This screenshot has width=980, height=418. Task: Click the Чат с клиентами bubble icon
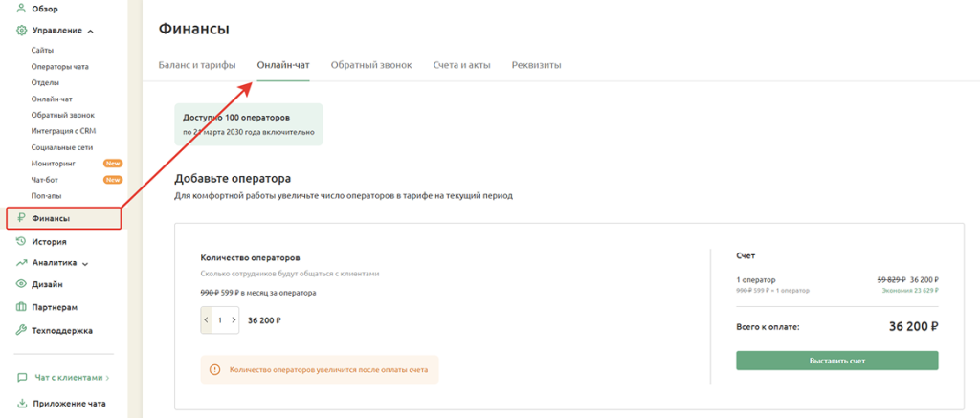tap(21, 378)
